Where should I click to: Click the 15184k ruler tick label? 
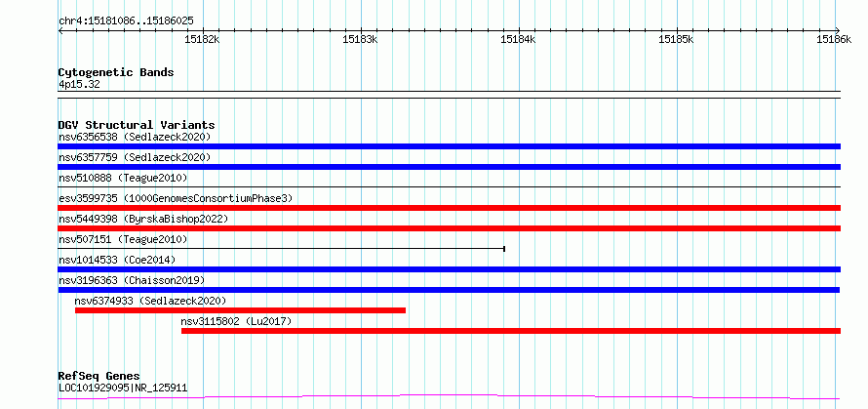click(518, 39)
